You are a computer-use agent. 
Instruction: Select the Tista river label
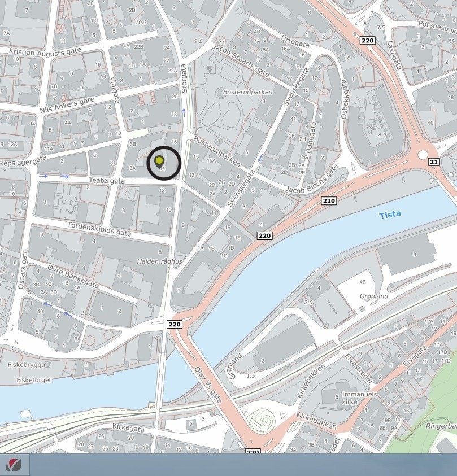point(390,215)
